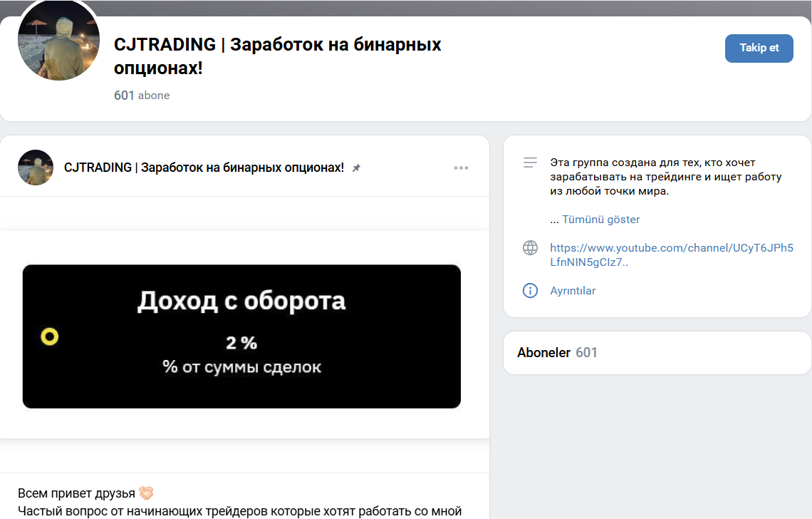Open the Aboneler subscribers list heading

(x=543, y=352)
